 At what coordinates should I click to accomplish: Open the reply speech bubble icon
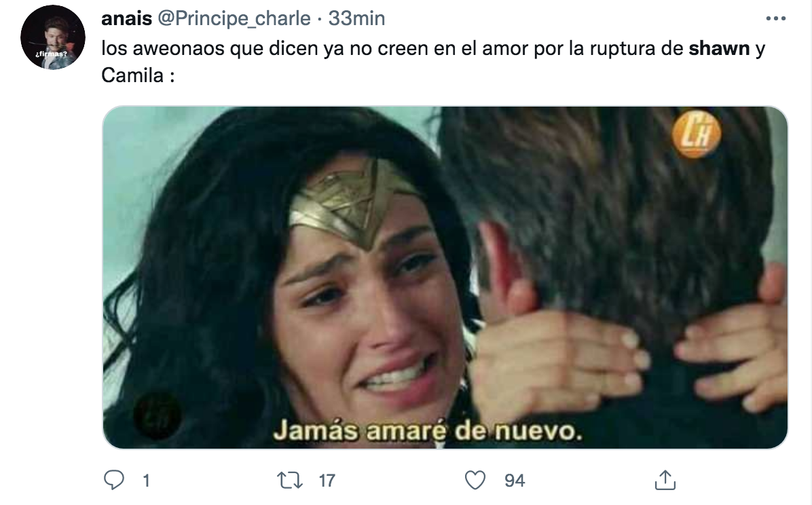[x=114, y=480]
